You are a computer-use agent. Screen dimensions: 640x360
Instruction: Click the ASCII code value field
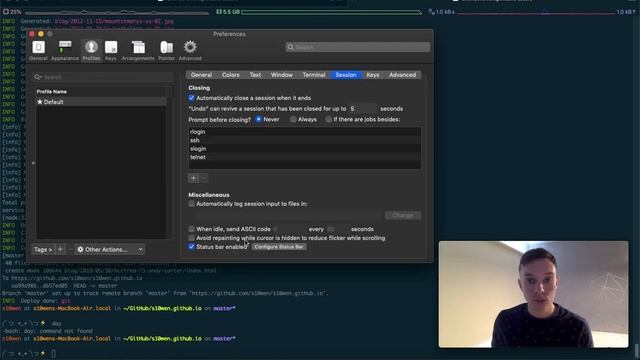pos(288,229)
